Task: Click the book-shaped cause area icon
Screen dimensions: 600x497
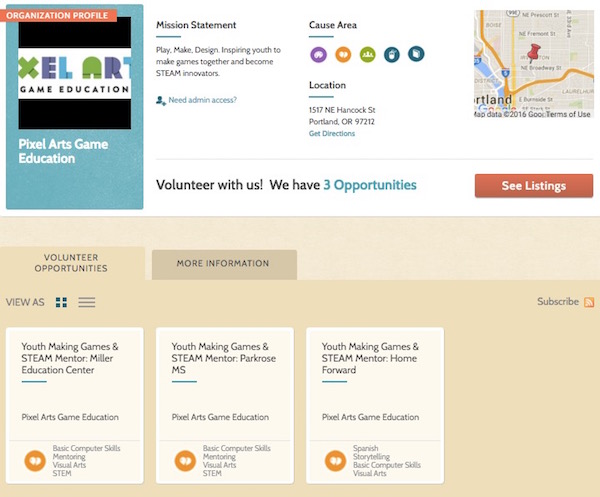Action: (x=416, y=54)
